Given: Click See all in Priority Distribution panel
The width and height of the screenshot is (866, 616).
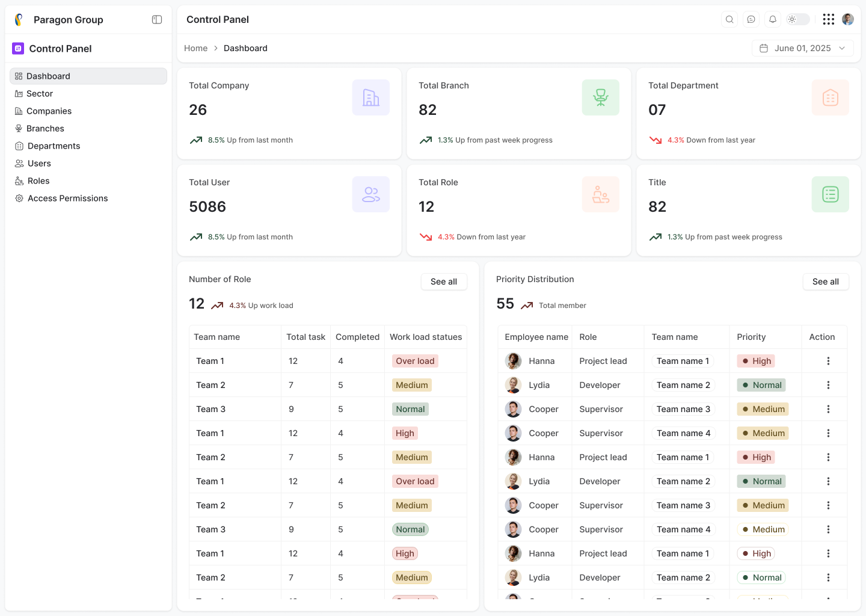Looking at the screenshot, I should point(826,282).
